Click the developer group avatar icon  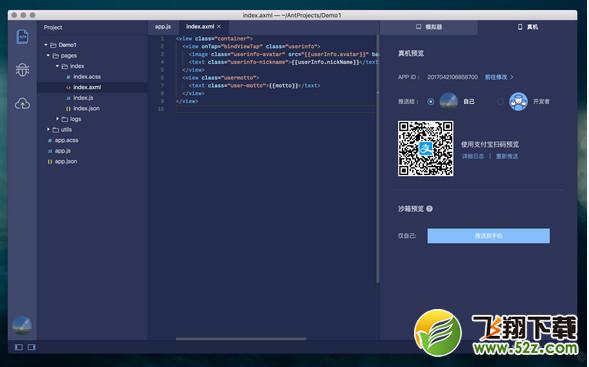coord(518,101)
